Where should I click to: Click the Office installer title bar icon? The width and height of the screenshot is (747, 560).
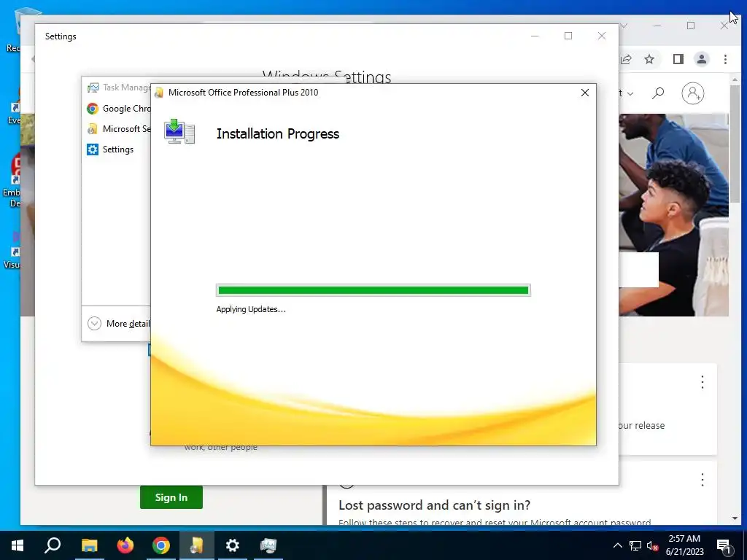pos(159,93)
